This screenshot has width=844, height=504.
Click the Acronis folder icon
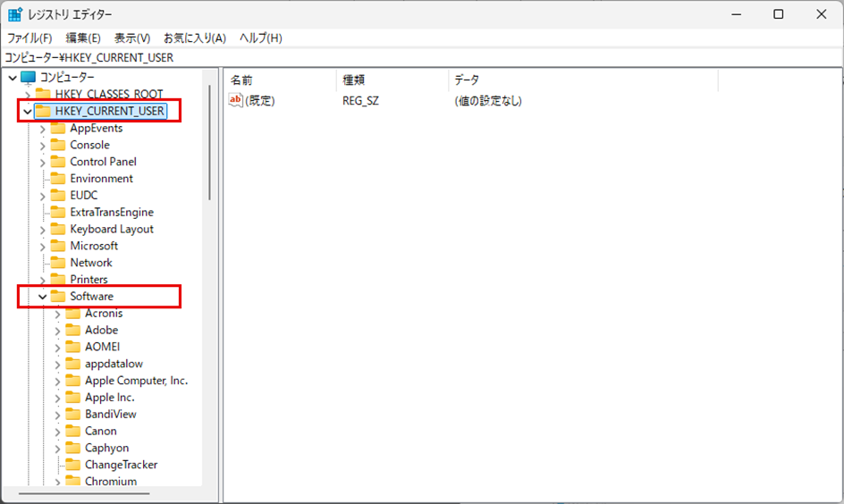(x=73, y=313)
